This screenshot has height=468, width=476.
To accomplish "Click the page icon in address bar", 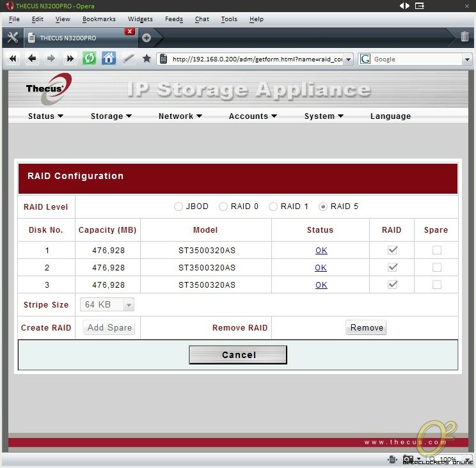I will tap(163, 59).
